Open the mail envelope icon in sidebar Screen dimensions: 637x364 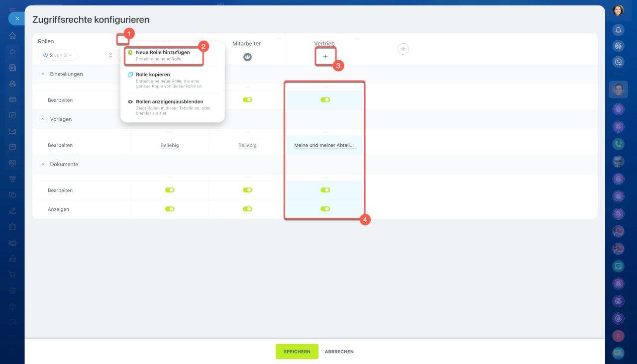(x=12, y=131)
